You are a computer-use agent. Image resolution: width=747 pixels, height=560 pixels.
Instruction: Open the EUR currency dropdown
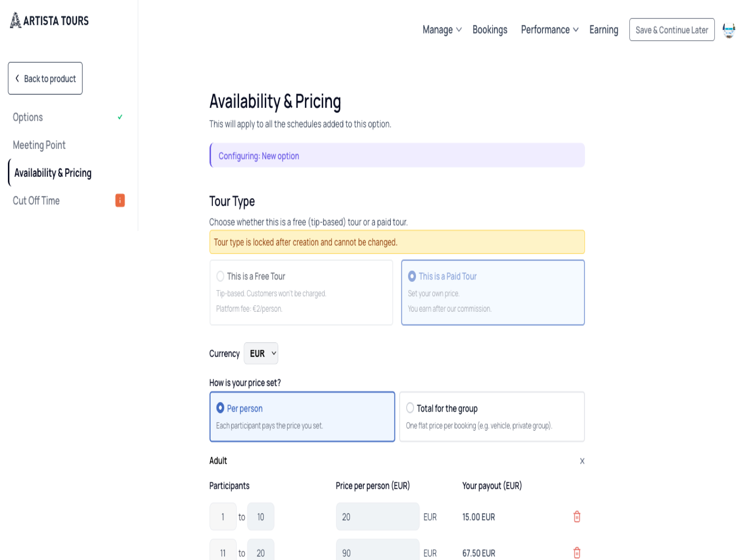pos(261,353)
